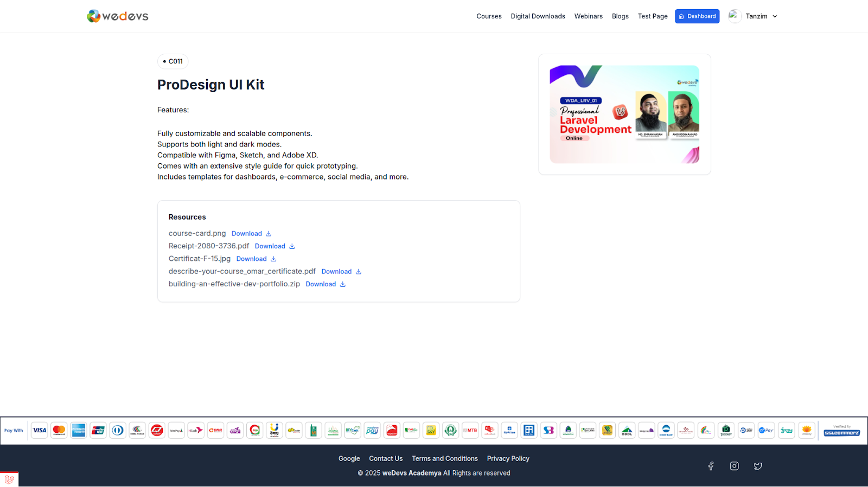Click the Twitter bird icon in the footer
Image resolution: width=868 pixels, height=487 pixels.
[x=758, y=466]
